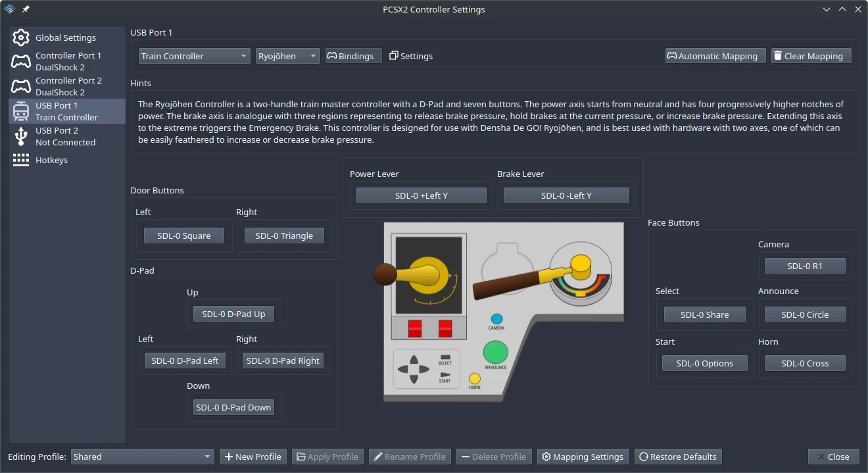Click Automatic Mapping controller button
Viewport: 868px width, 473px height.
(715, 56)
